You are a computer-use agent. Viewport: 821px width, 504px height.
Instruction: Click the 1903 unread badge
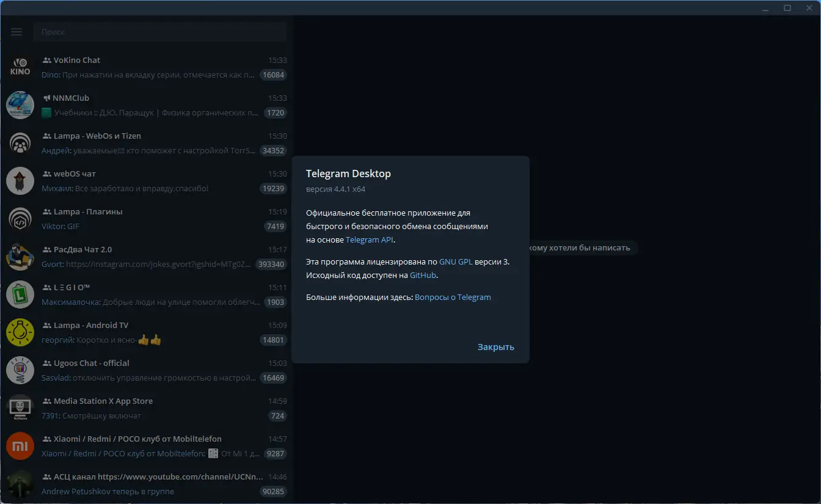(275, 302)
